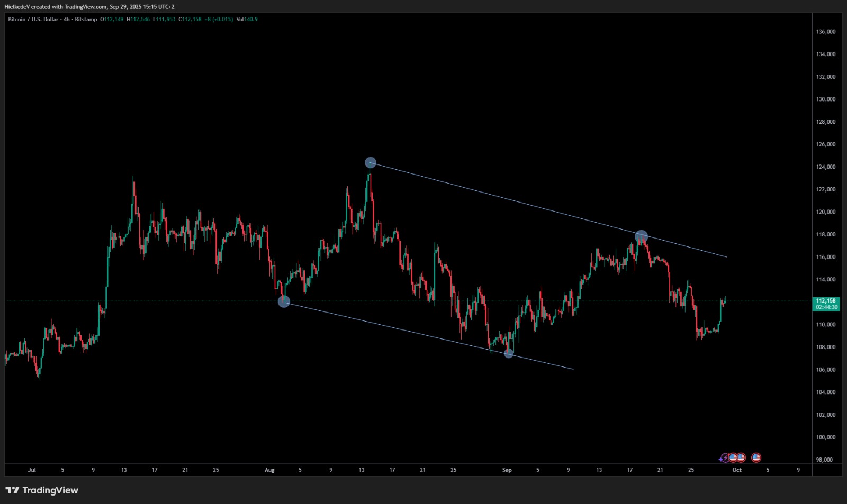
Task: Click the HielkedeV created with TradingView.com caption
Action: [89, 7]
